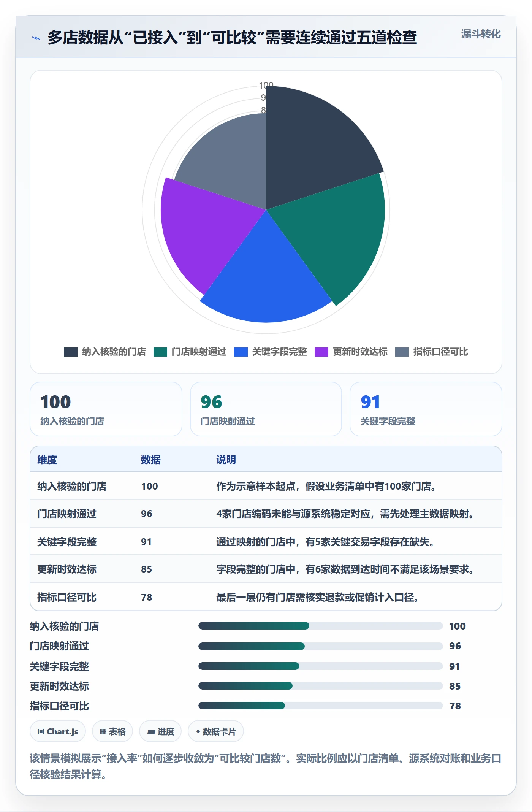
Task: Click description about 5家关键交易字段
Action: 325,542
